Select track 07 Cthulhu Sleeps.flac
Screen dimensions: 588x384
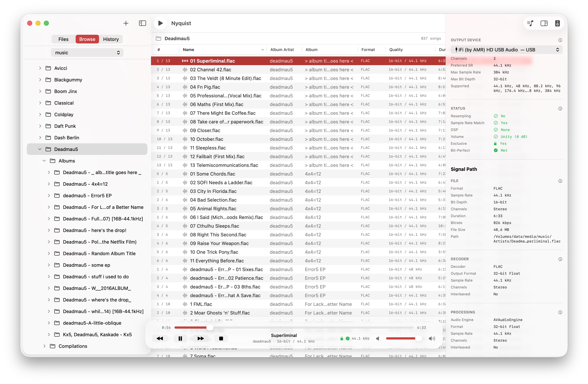pyautogui.click(x=298, y=226)
